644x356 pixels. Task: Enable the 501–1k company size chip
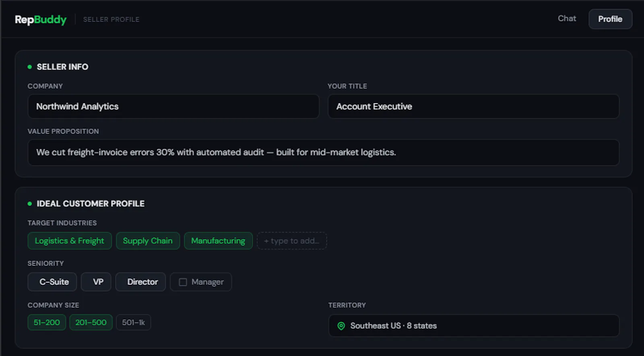click(134, 323)
